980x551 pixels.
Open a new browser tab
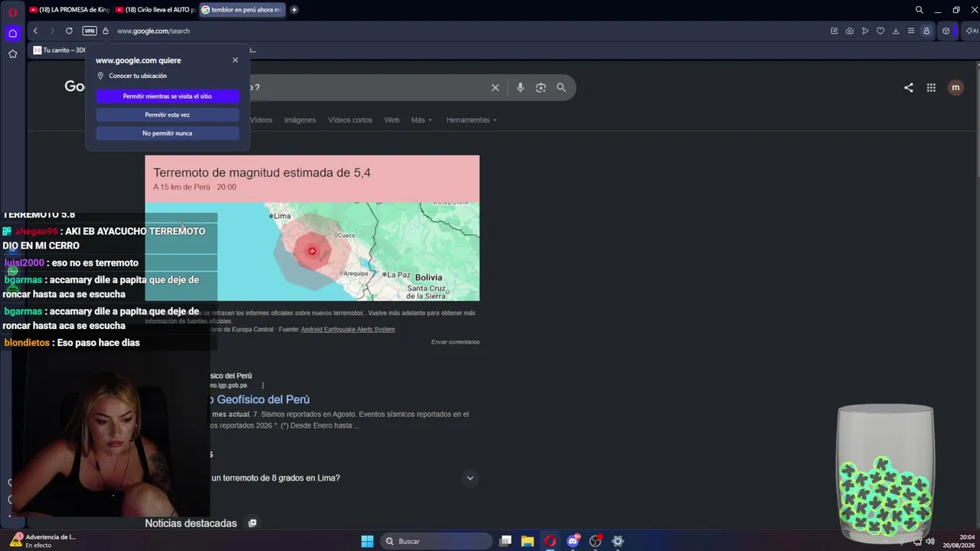[x=294, y=10]
